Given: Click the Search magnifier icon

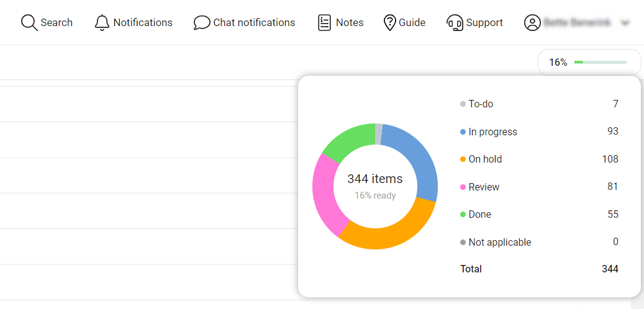Looking at the screenshot, I should [x=29, y=23].
